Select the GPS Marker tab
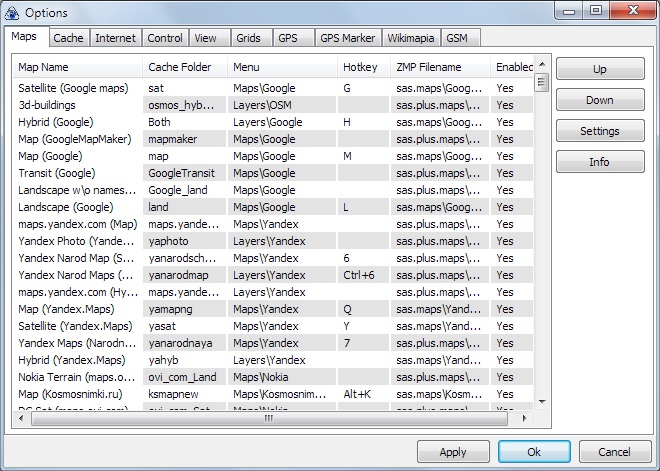This screenshot has height=471, width=660. pos(347,38)
